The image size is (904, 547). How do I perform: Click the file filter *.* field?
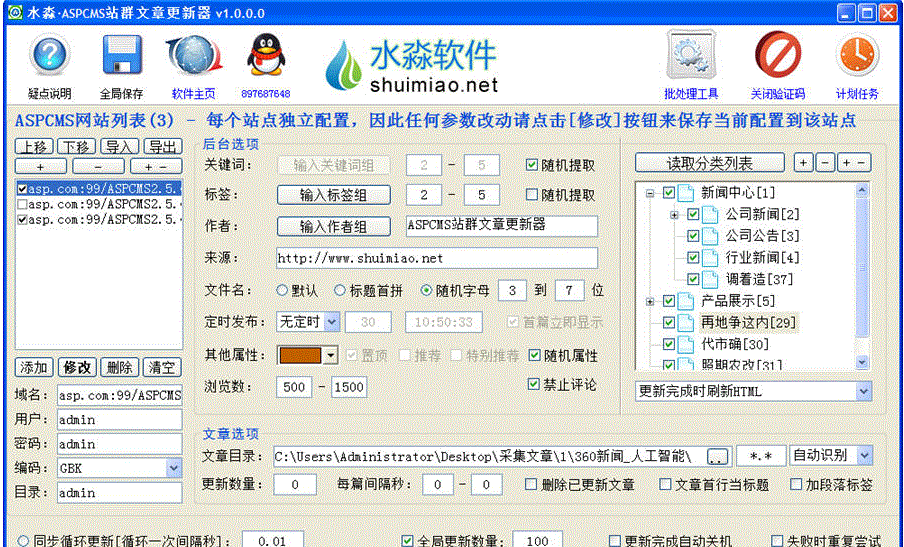point(761,456)
